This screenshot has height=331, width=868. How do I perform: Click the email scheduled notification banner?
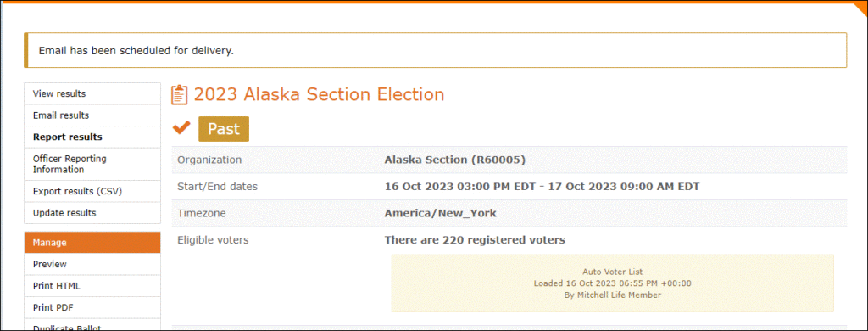pos(435,50)
